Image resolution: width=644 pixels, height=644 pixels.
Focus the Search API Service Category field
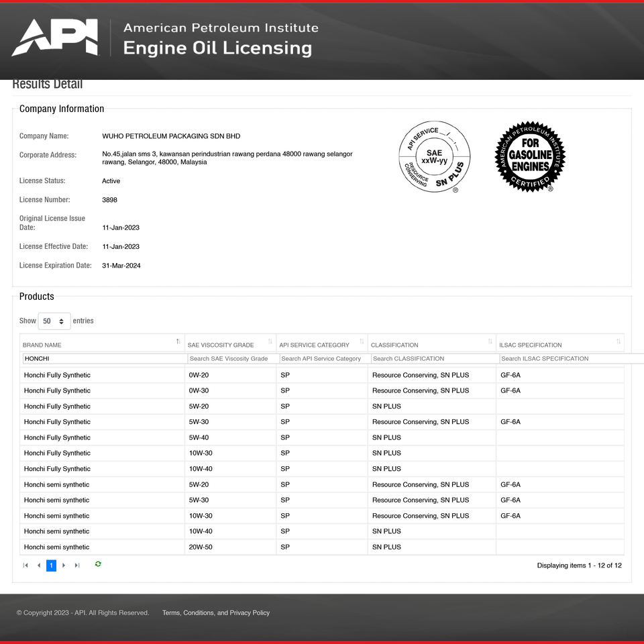pyautogui.click(x=325, y=358)
